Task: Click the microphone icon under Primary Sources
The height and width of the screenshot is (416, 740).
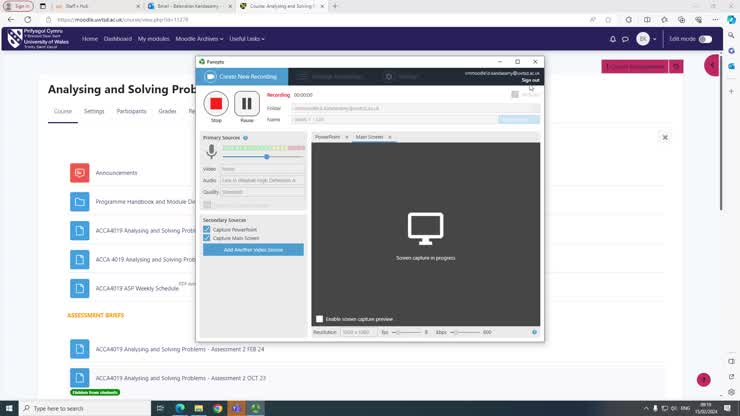Action: point(211,152)
